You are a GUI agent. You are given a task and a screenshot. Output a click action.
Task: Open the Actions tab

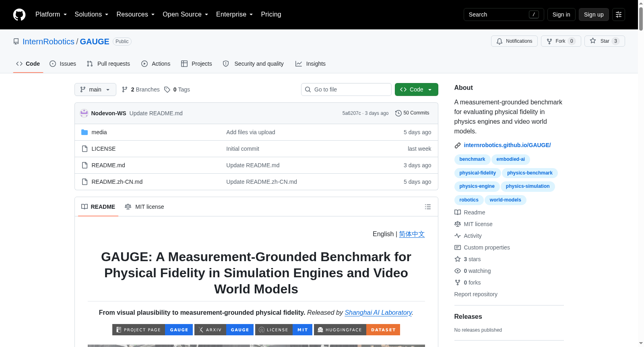click(x=156, y=64)
